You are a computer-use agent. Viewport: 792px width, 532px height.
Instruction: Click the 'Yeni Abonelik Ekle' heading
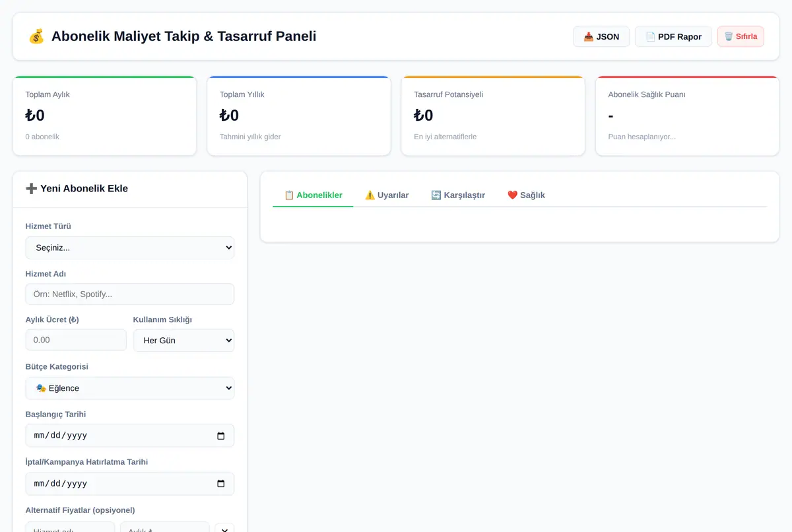77,188
